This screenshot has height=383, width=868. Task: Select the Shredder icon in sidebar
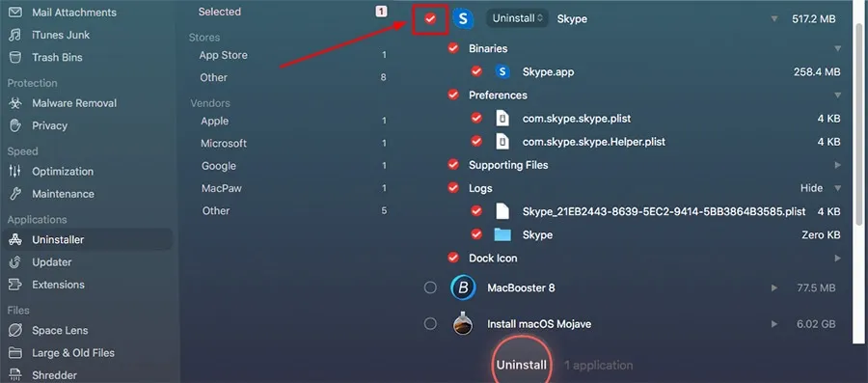click(15, 375)
